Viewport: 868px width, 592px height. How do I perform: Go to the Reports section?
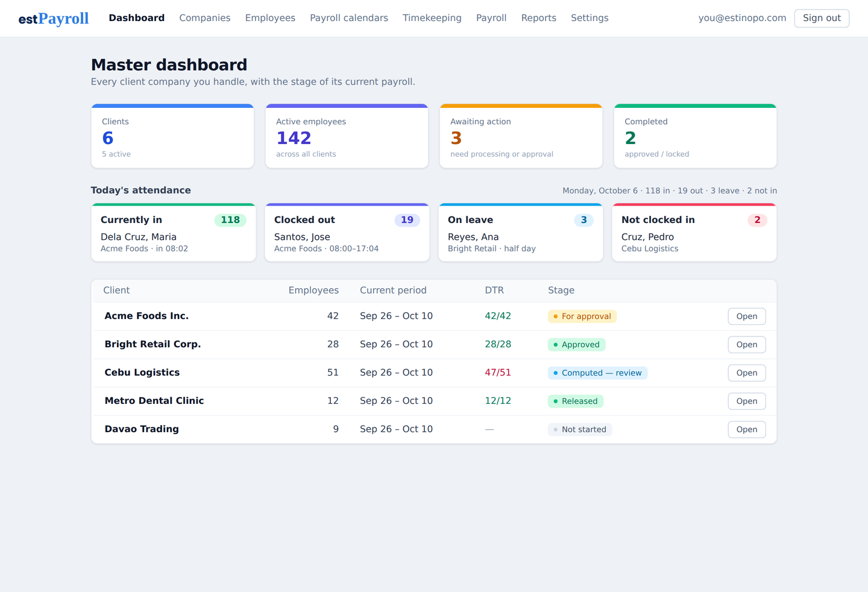click(x=539, y=18)
